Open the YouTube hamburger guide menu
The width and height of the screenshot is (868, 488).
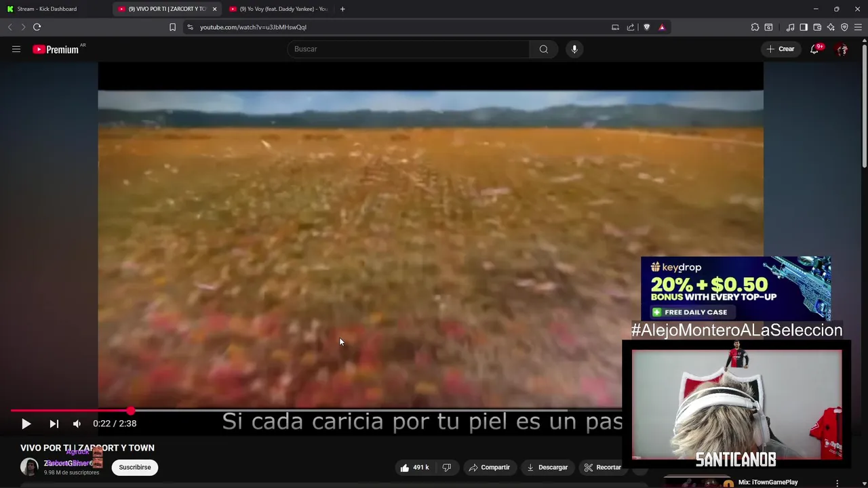pyautogui.click(x=16, y=49)
